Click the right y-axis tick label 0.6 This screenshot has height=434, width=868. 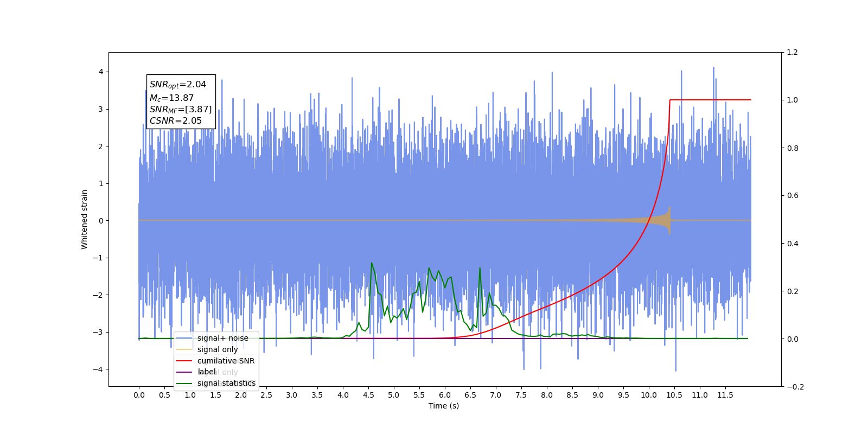coord(793,196)
